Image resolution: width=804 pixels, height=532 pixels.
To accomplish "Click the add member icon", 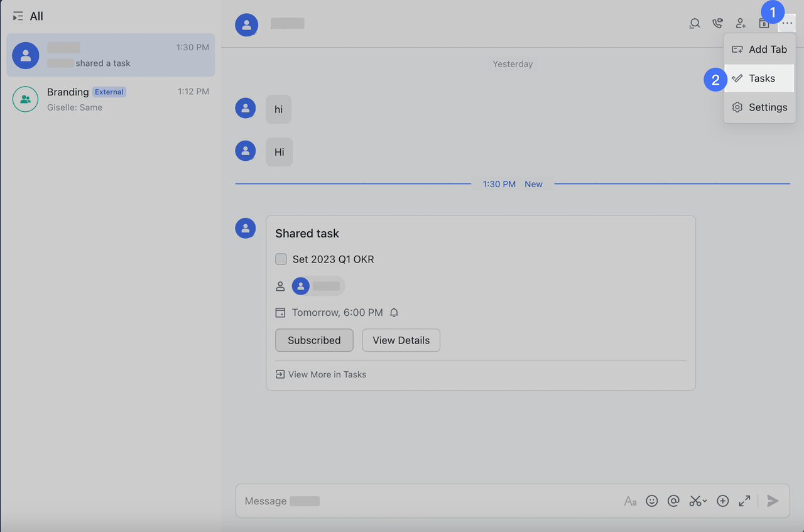I will click(741, 24).
